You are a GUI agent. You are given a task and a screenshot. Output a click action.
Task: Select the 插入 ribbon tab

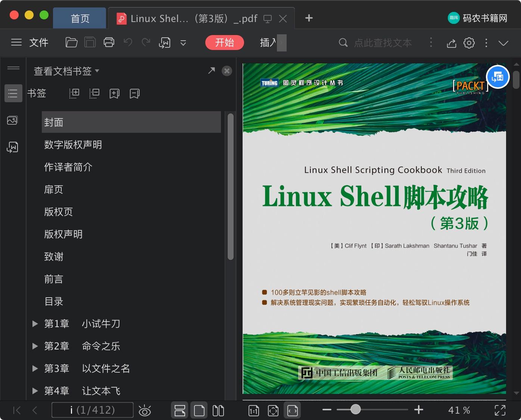268,43
